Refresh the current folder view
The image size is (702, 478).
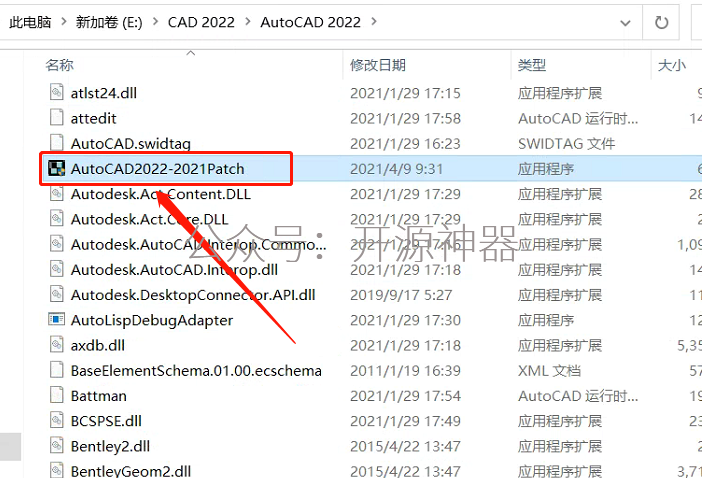tap(661, 22)
